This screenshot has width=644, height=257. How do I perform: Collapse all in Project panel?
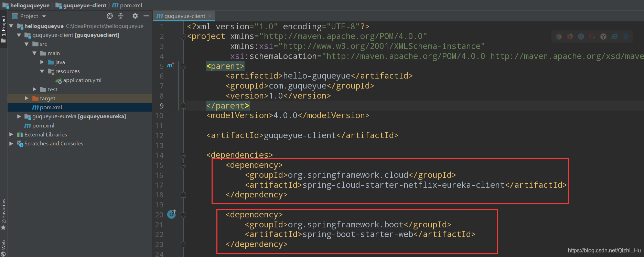(121, 16)
